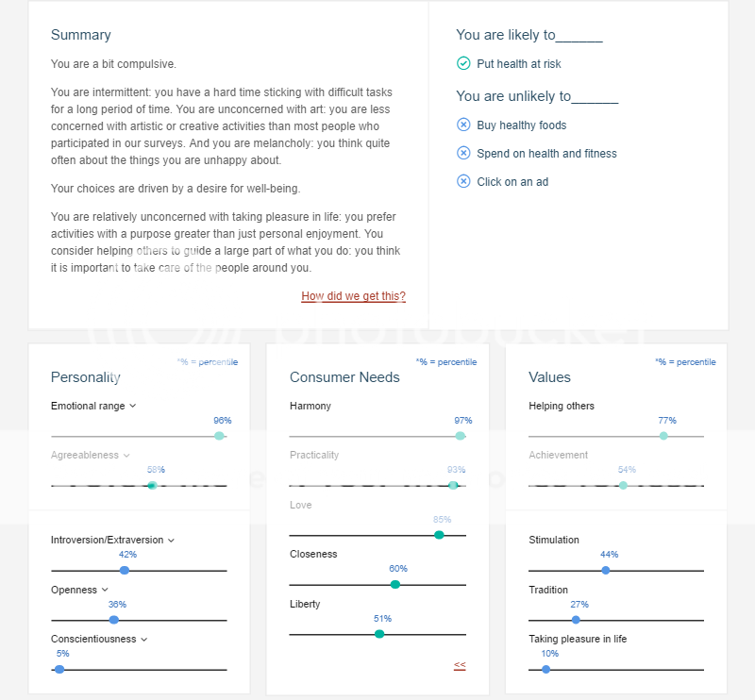Viewport: 755px width, 700px height.
Task: Click the X icon beside Click on an ad
Action: pos(463,181)
